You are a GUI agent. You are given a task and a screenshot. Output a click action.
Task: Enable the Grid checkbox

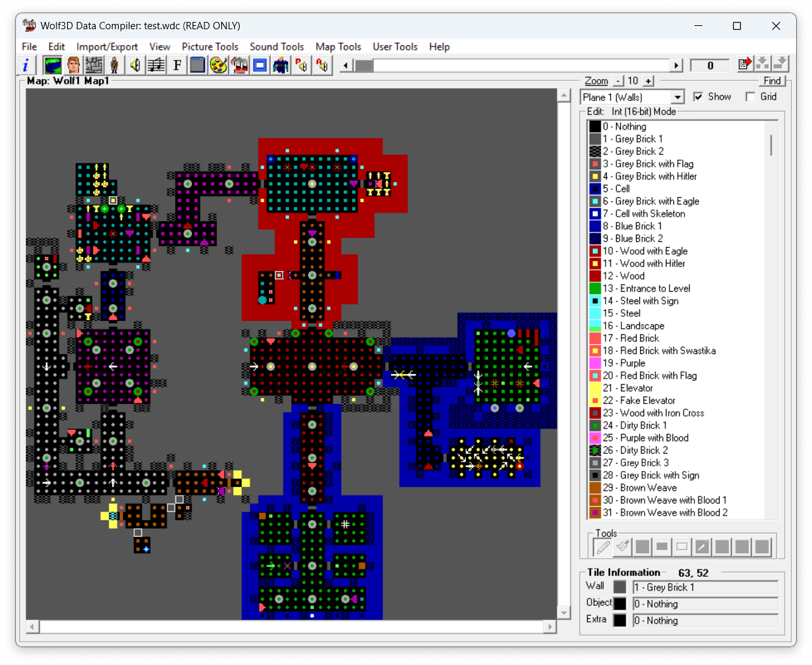click(750, 97)
